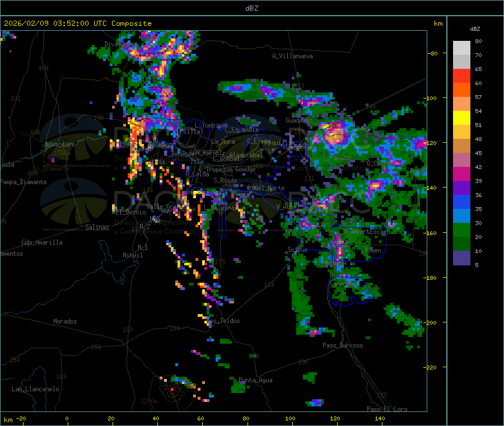Viewport: 504px width, 426px height.
Task: Click the Tropezon Goudge map label
Action: click(x=231, y=169)
